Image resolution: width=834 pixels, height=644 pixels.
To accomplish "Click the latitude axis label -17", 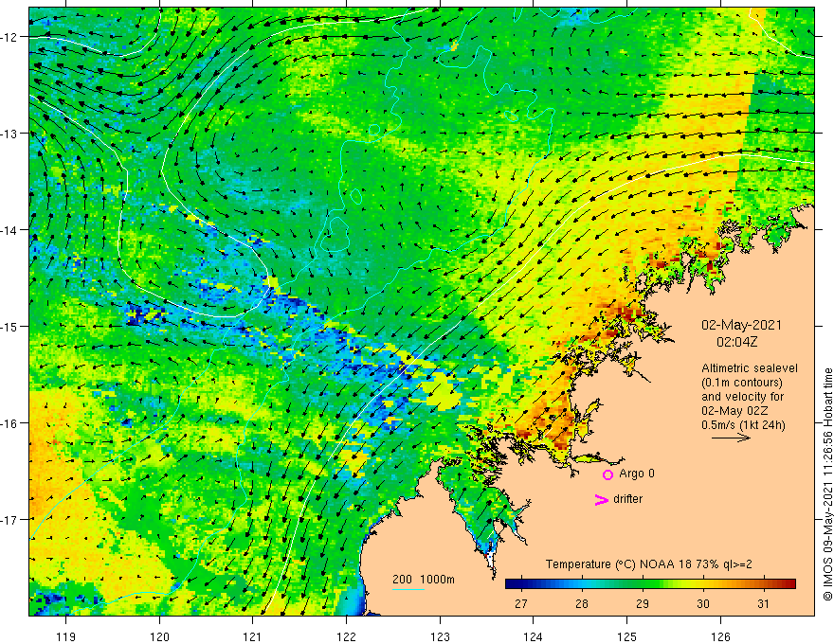I will tap(9, 519).
